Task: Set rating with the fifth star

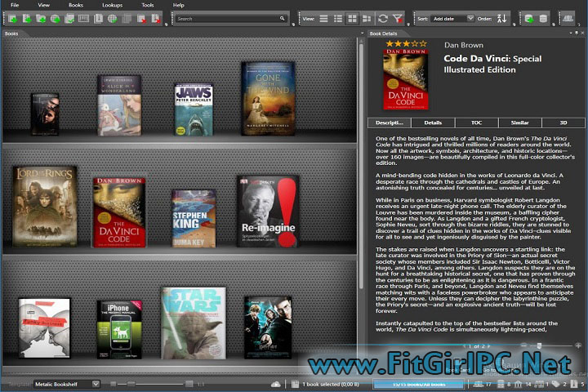Action: click(x=423, y=43)
